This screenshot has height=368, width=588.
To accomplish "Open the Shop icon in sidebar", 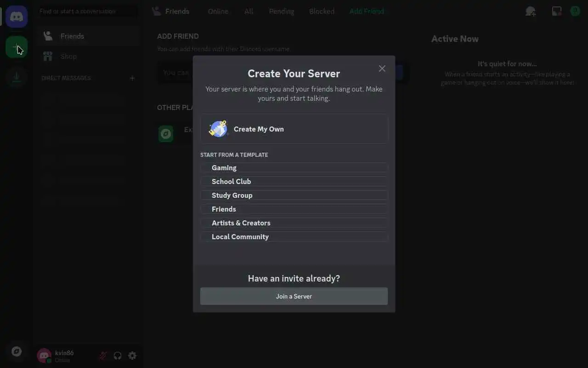I will point(48,56).
